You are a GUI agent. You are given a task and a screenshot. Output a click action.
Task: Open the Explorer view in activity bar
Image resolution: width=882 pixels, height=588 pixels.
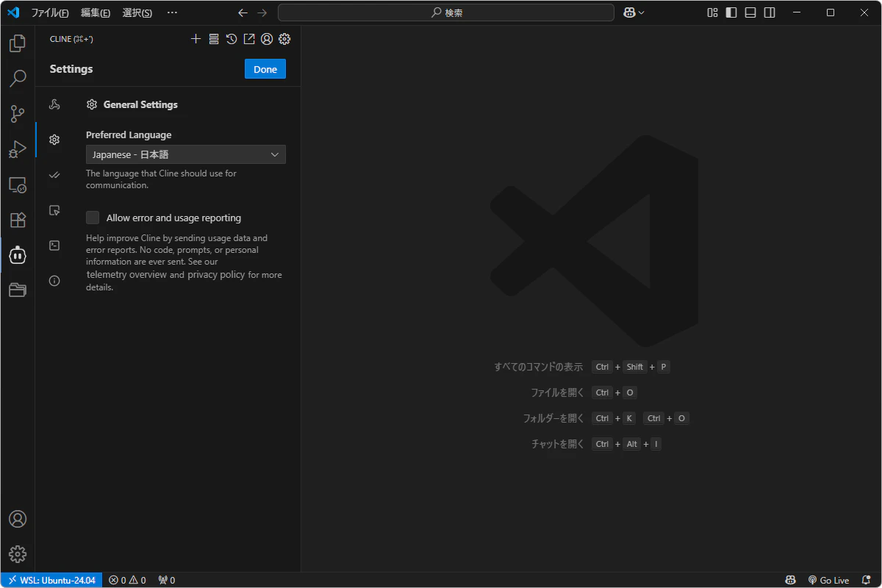[x=18, y=43]
